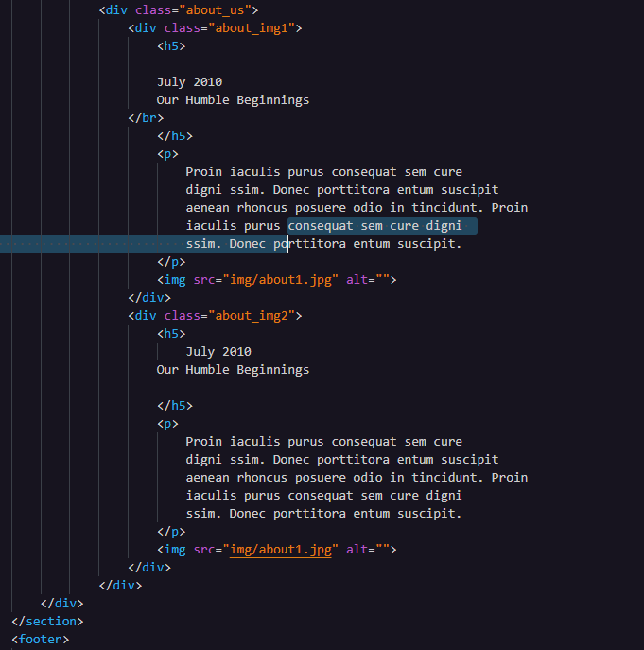
Task: Click the opening div class="about_us" tag
Action: coord(179,10)
